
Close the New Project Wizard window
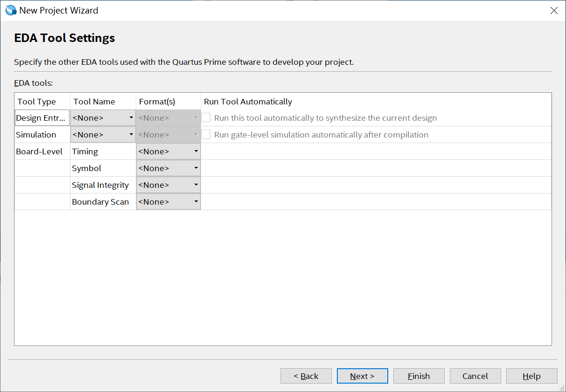tap(554, 10)
